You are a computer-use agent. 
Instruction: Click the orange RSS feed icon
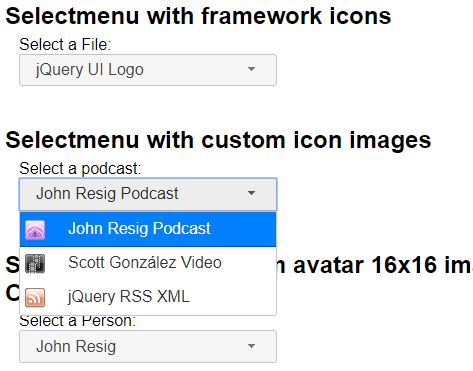tap(35, 298)
